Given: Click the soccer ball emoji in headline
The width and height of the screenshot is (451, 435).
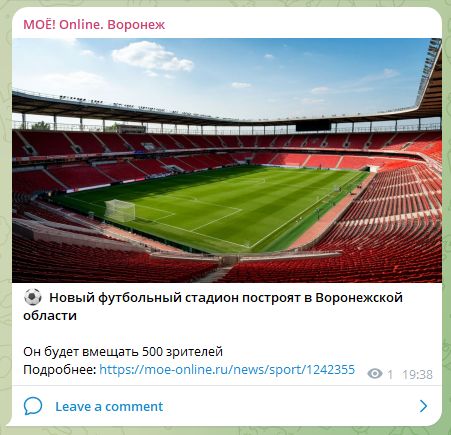Looking at the screenshot, I should (33, 297).
